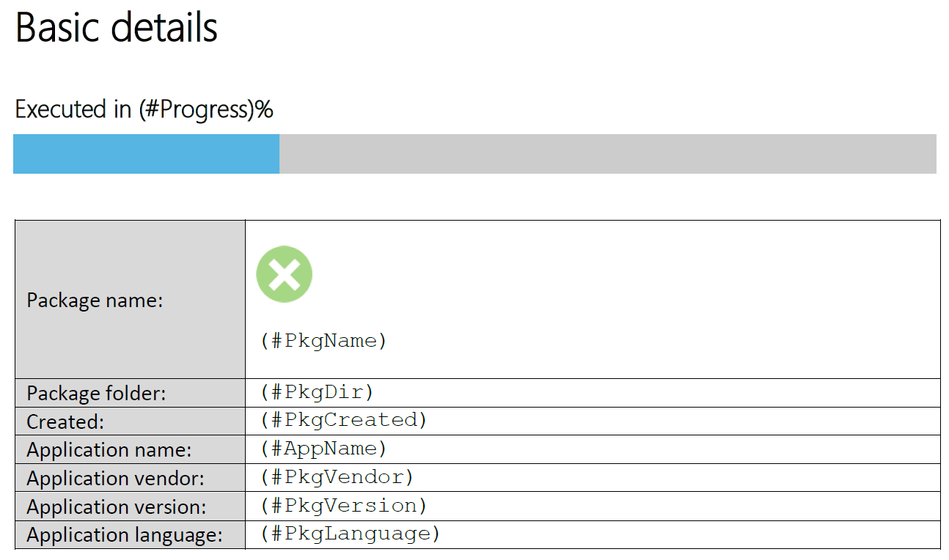Screen dimensions: 949x560
Task: Click the "Package name:" row label
Action: pyautogui.click(x=95, y=301)
